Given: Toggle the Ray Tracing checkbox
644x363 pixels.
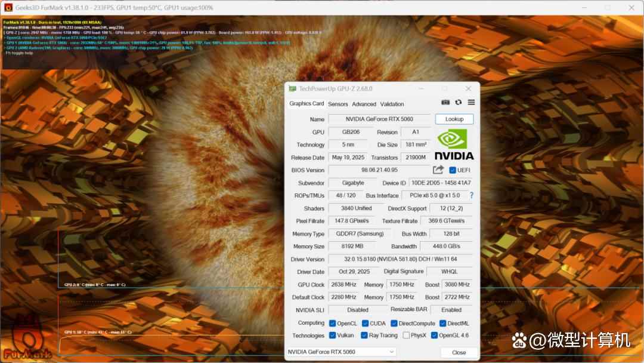Looking at the screenshot, I should click(x=364, y=336).
